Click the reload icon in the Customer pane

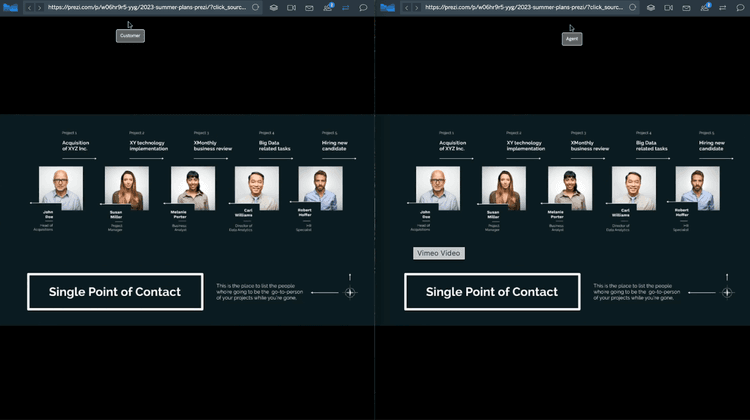coord(256,7)
